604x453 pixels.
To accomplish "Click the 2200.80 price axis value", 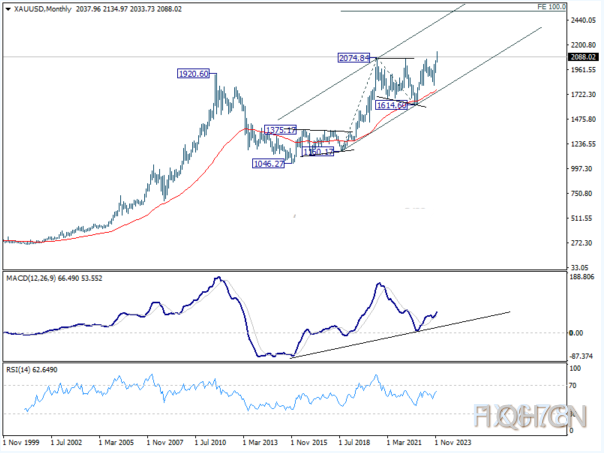I will (583, 45).
